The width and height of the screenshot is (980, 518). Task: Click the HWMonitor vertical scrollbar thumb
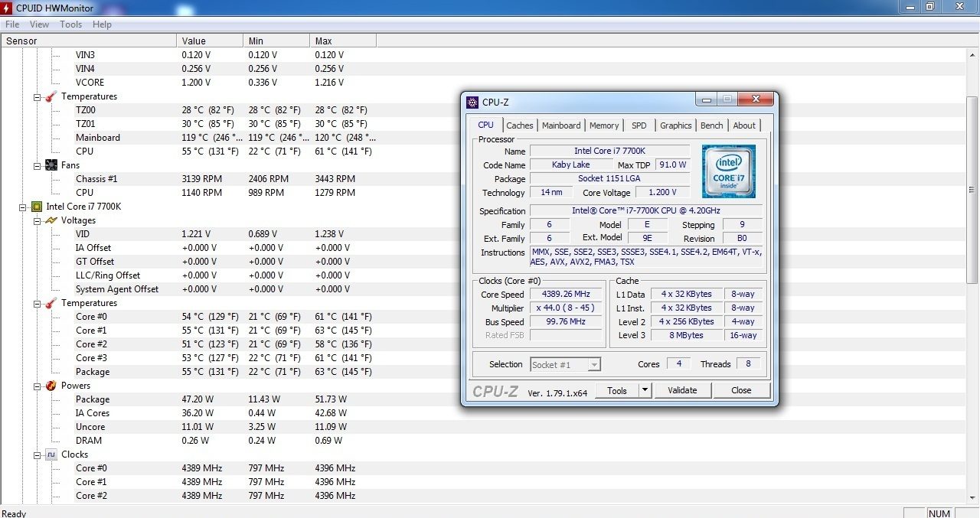973,190
